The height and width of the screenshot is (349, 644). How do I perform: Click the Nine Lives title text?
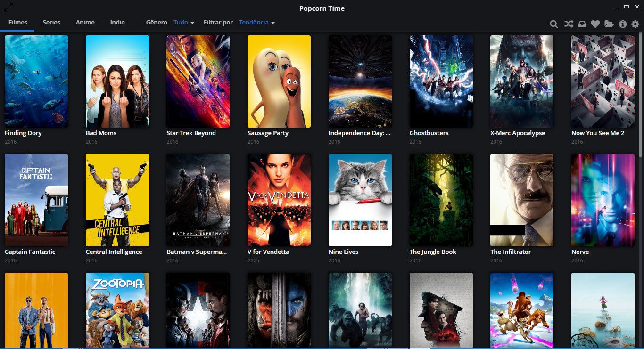click(343, 252)
